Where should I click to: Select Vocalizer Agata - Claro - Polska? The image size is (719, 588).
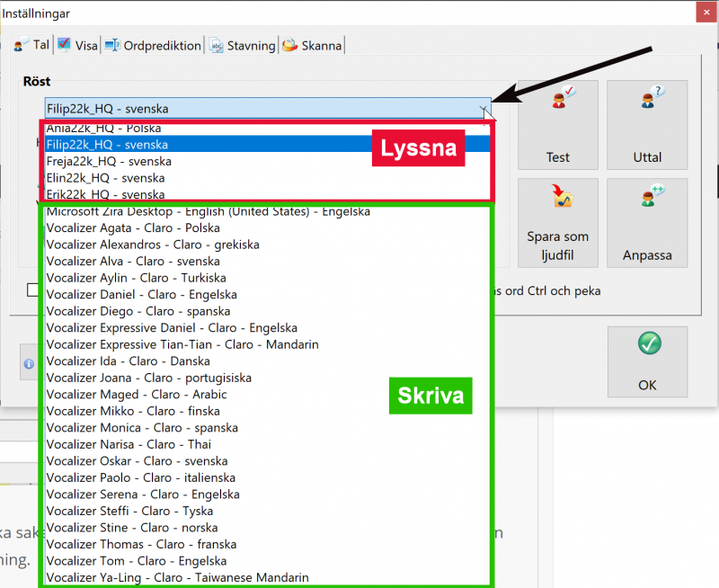tap(267, 228)
